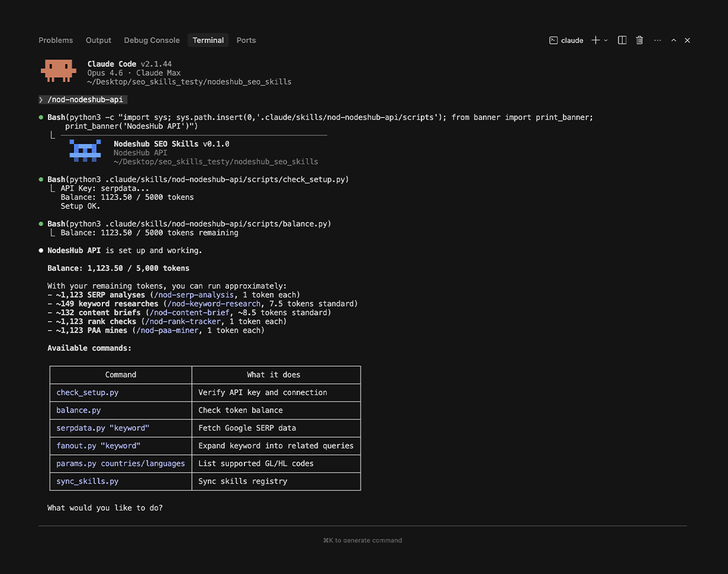This screenshot has width=728, height=574.
Task: Click 'Check token balance' cell
Action: (x=276, y=410)
